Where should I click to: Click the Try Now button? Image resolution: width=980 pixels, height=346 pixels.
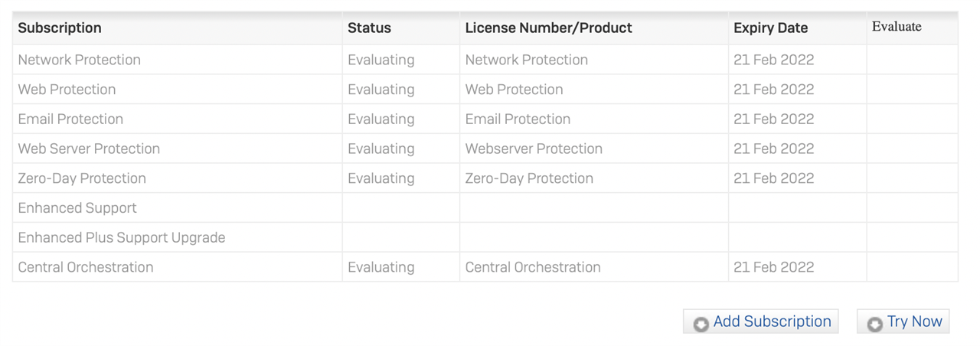903,322
